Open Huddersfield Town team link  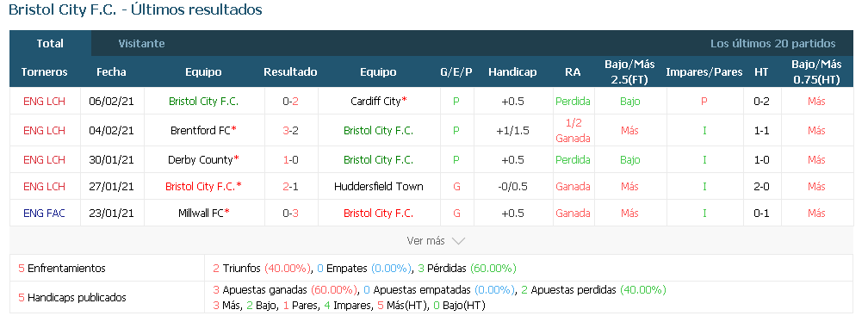point(379,187)
